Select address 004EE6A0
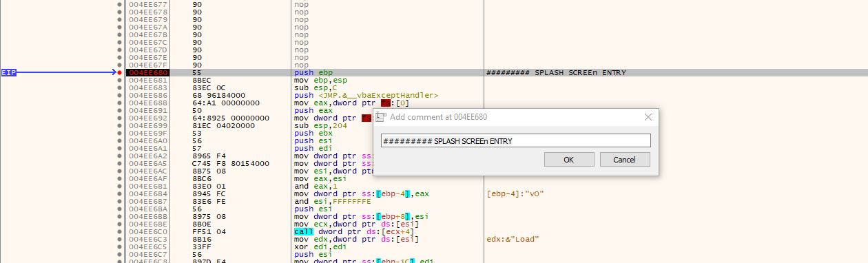 coord(148,140)
